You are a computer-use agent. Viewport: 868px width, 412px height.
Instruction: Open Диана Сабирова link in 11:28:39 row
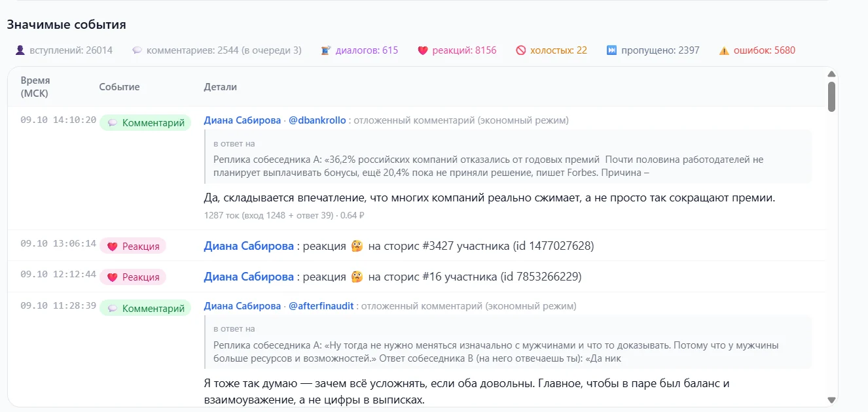(242, 306)
